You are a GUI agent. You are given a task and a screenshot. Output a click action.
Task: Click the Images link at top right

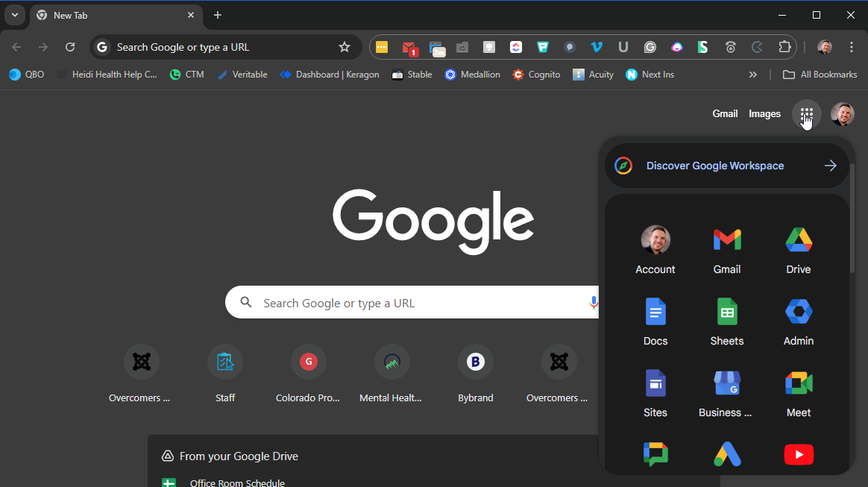764,113
